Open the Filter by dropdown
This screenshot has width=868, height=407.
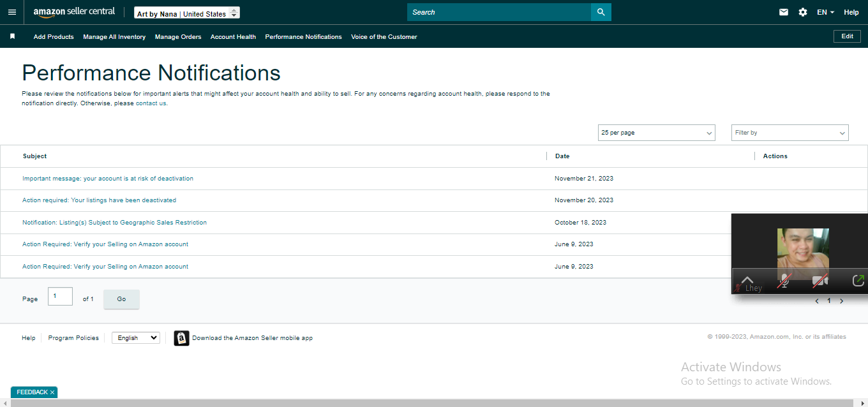(790, 133)
